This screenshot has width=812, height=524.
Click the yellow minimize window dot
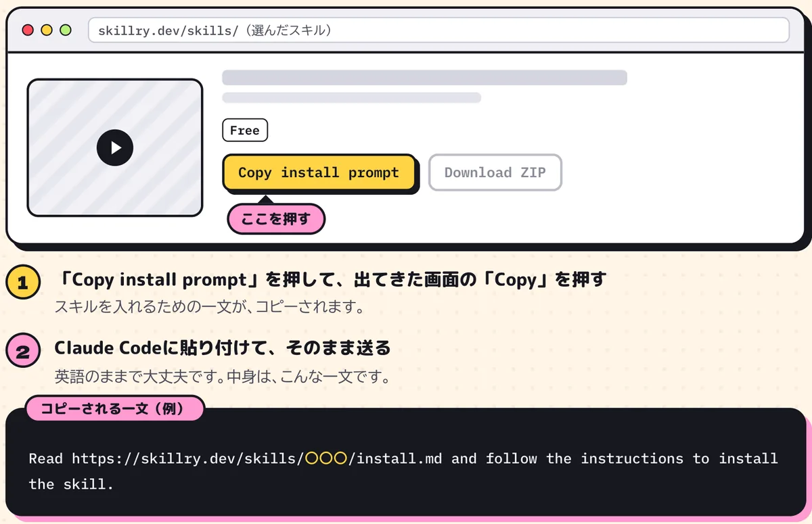pyautogui.click(x=47, y=30)
